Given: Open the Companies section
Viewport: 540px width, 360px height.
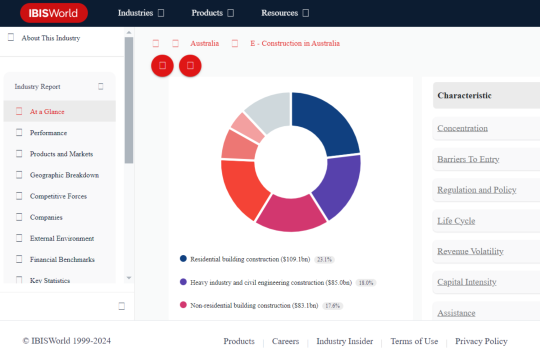Looking at the screenshot, I should tap(46, 217).
